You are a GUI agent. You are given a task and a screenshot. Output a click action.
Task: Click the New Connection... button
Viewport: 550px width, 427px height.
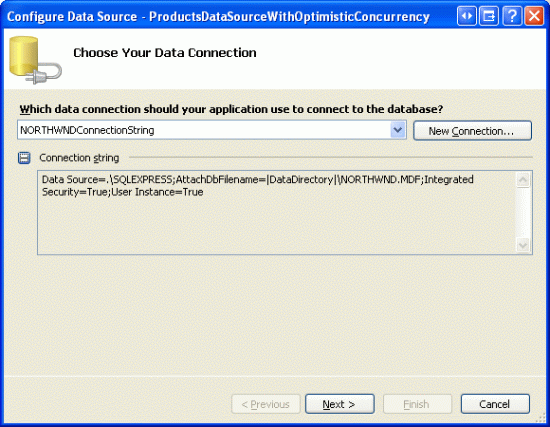click(472, 131)
